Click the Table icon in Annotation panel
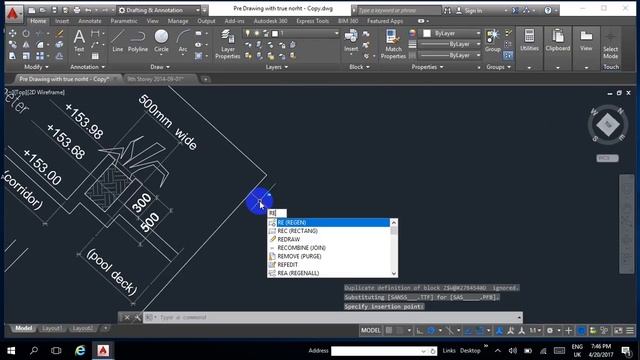Viewport: 640px width, 360px height. tap(95, 56)
